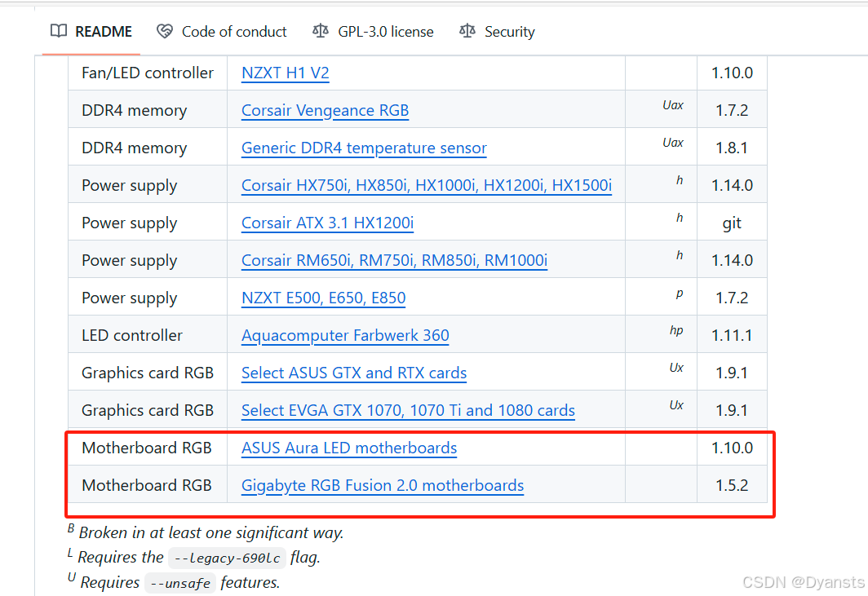
Task: Open the NZXT H1 V2 link
Action: coord(285,73)
